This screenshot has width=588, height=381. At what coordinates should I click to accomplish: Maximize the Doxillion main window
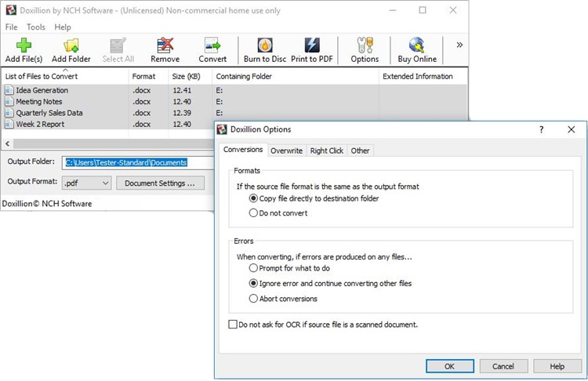click(423, 10)
